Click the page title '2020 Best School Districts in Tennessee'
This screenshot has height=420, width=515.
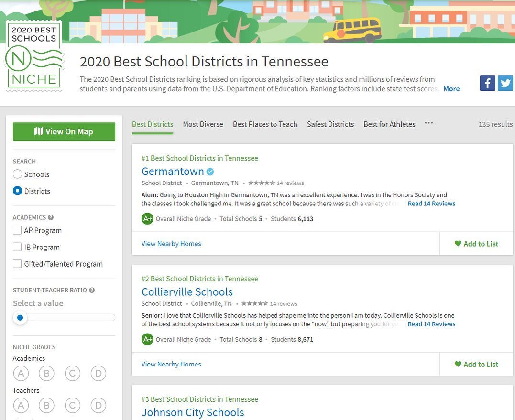204,62
